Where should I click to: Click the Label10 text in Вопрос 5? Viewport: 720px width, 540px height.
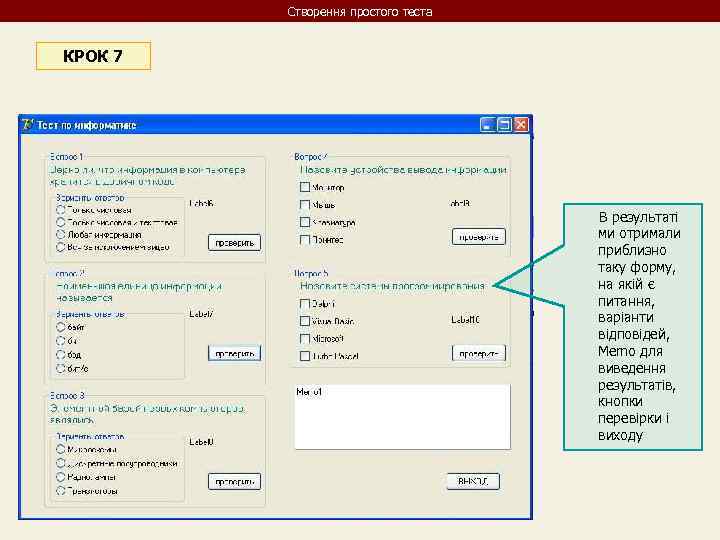point(465,320)
